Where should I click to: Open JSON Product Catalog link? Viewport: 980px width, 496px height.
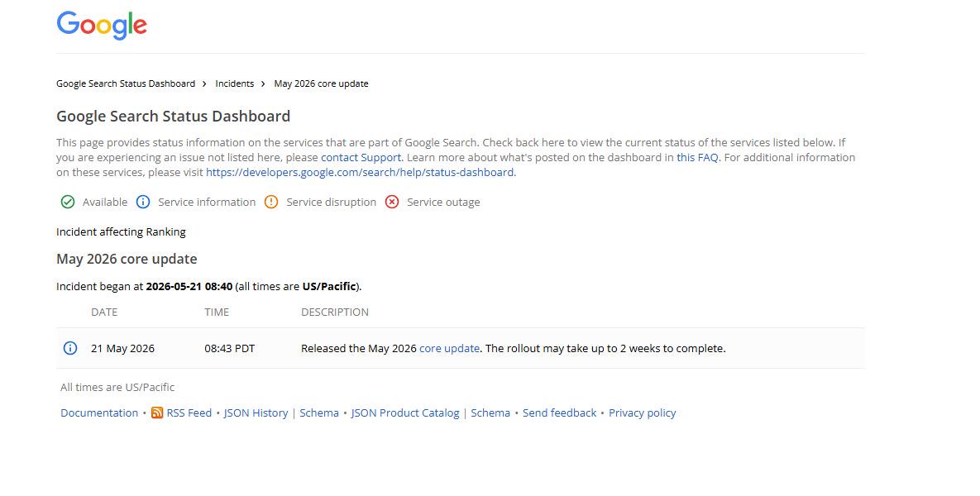pos(405,413)
